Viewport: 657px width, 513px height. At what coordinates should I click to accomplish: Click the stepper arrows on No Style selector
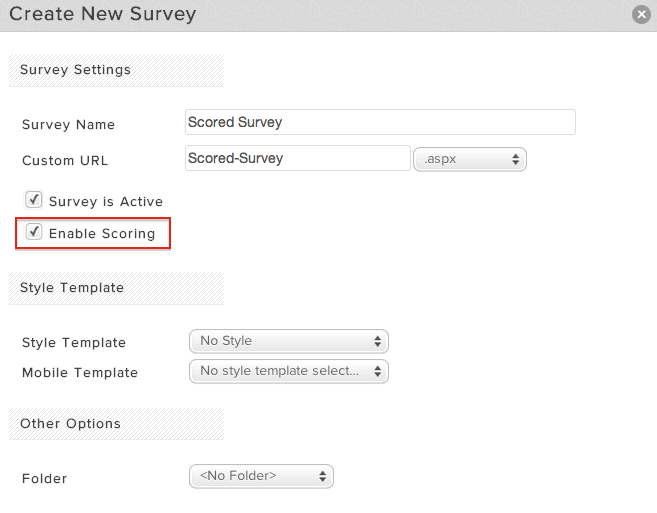[378, 341]
